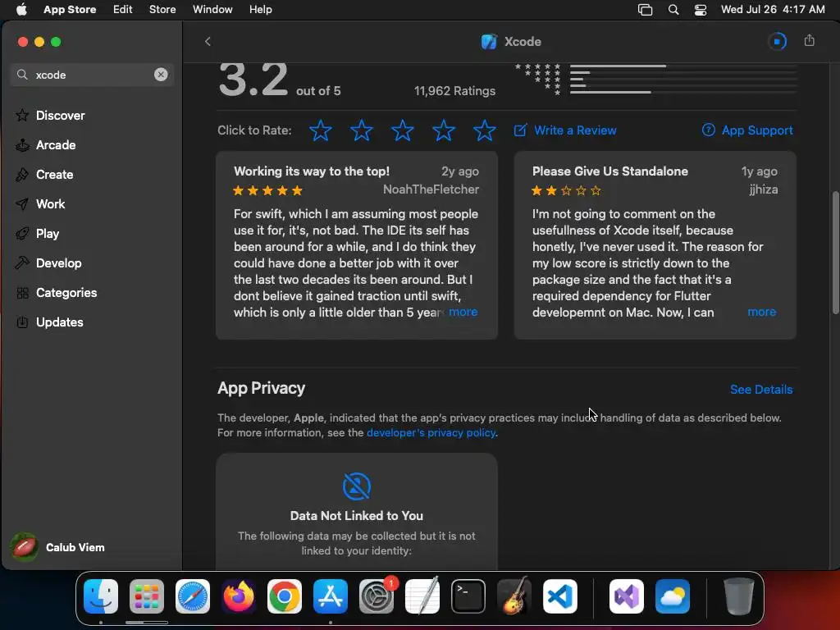
Task: Open the Updates section
Action: pos(59,322)
